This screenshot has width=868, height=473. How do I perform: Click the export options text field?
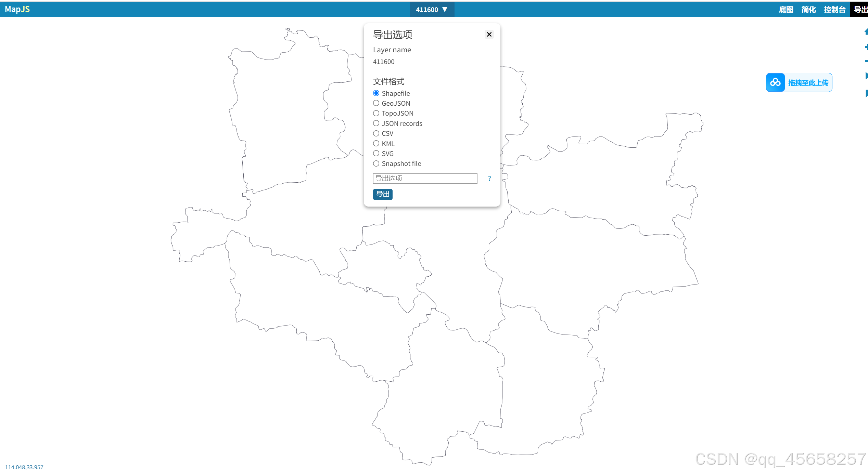pyautogui.click(x=425, y=179)
